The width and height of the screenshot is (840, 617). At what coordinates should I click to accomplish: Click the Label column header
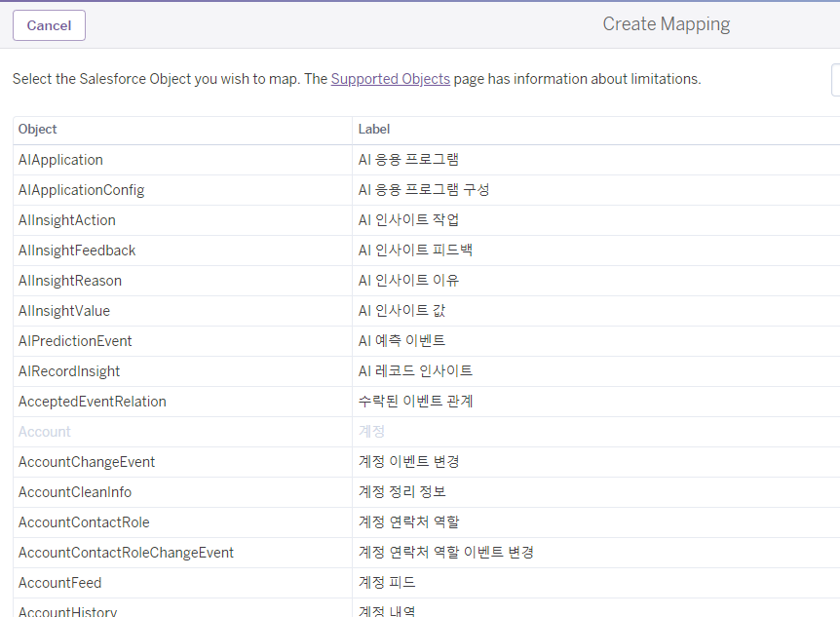374,130
